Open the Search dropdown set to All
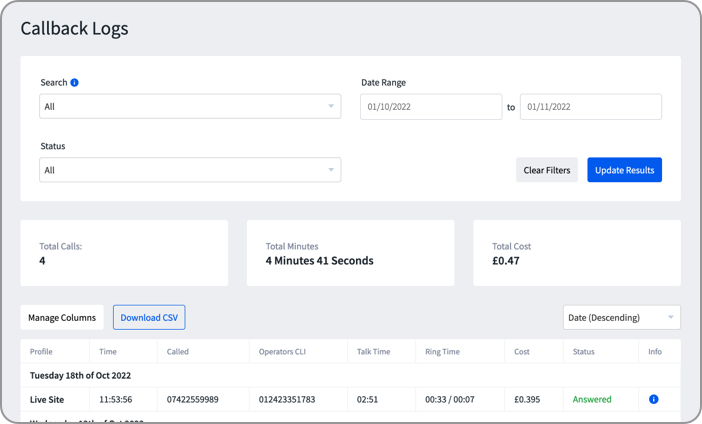Screen dimensions: 702x424 pos(190,107)
